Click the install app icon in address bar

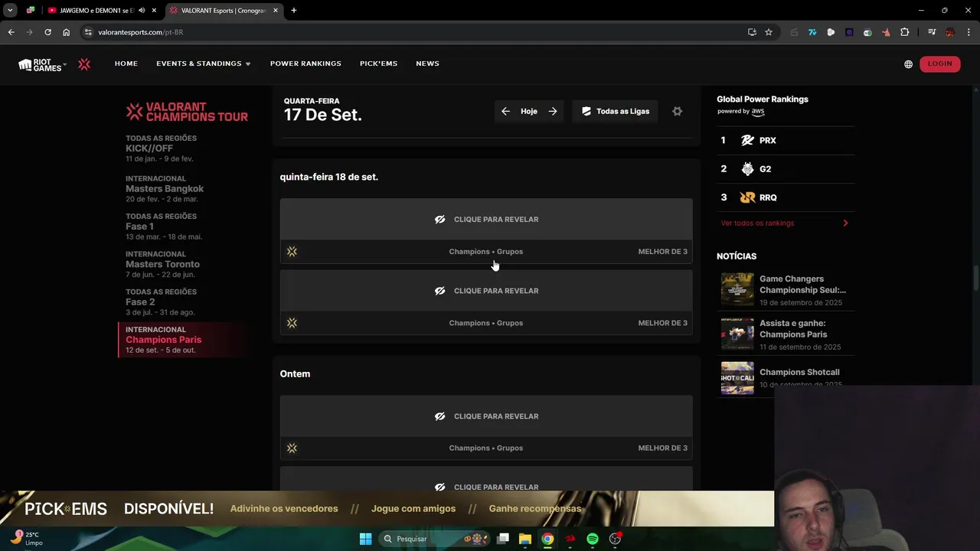tap(752, 32)
